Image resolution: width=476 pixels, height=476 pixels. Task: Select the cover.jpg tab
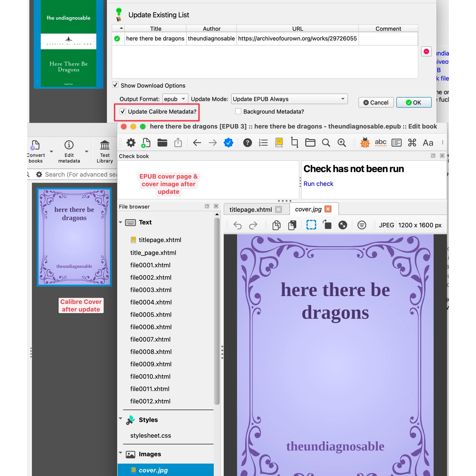pyautogui.click(x=308, y=209)
